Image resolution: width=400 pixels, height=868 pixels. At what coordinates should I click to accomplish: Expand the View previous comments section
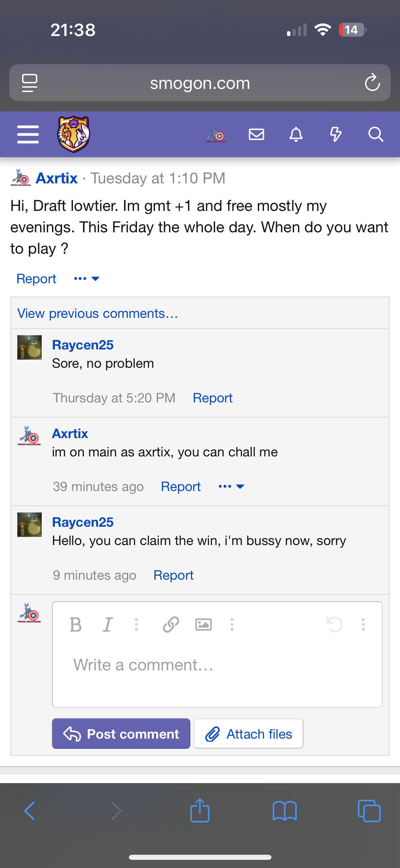point(98,313)
